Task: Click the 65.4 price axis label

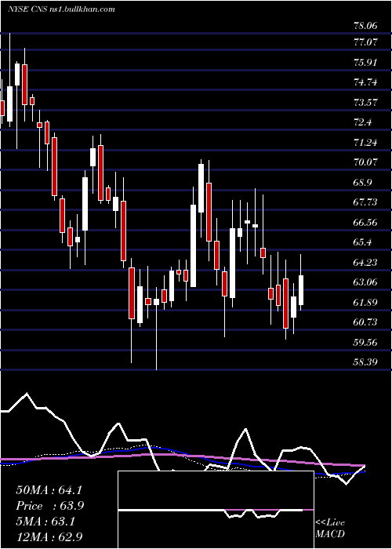Action: [363, 242]
